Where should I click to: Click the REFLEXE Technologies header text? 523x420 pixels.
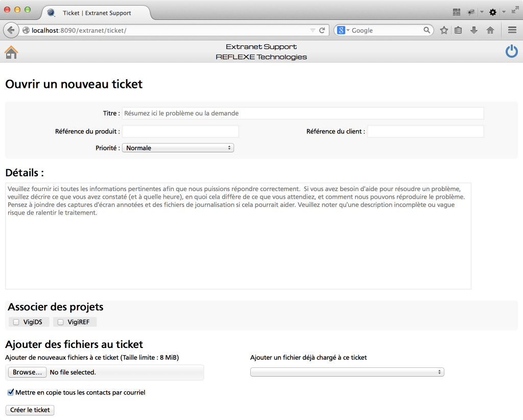[x=261, y=57]
